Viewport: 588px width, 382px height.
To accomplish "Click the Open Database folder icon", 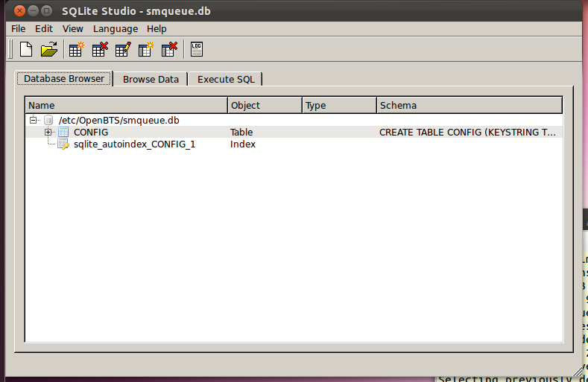I will pyautogui.click(x=49, y=50).
